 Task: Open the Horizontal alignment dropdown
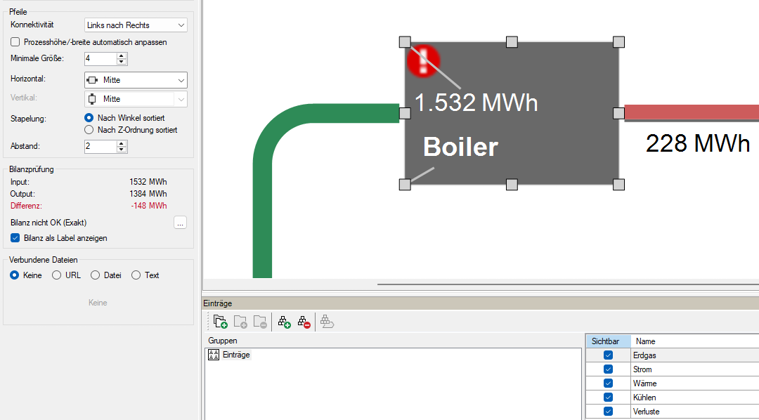coord(136,80)
